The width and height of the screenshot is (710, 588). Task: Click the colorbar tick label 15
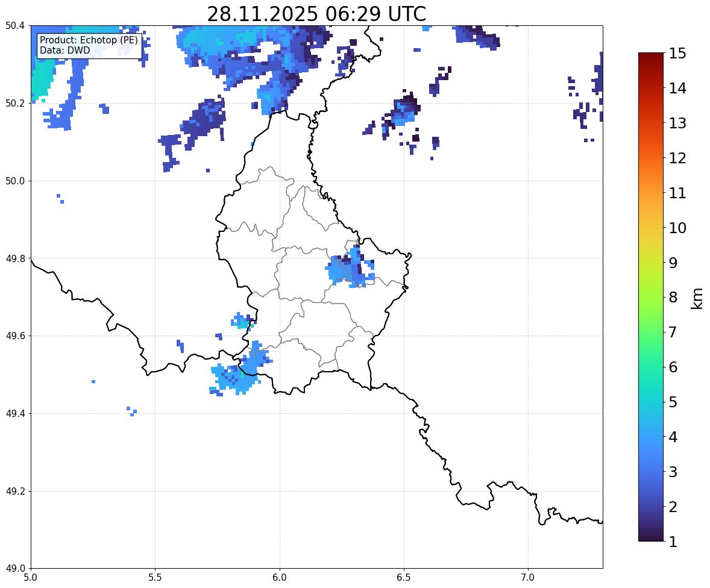[677, 54]
